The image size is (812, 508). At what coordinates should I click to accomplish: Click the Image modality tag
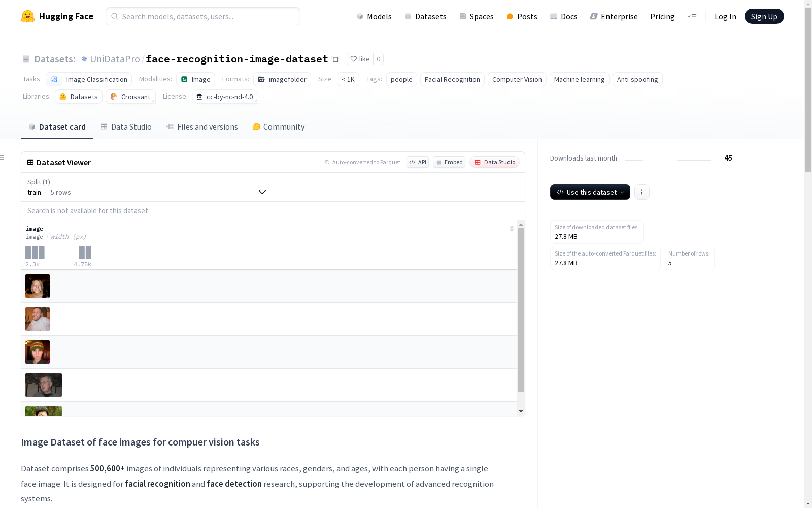(x=195, y=79)
